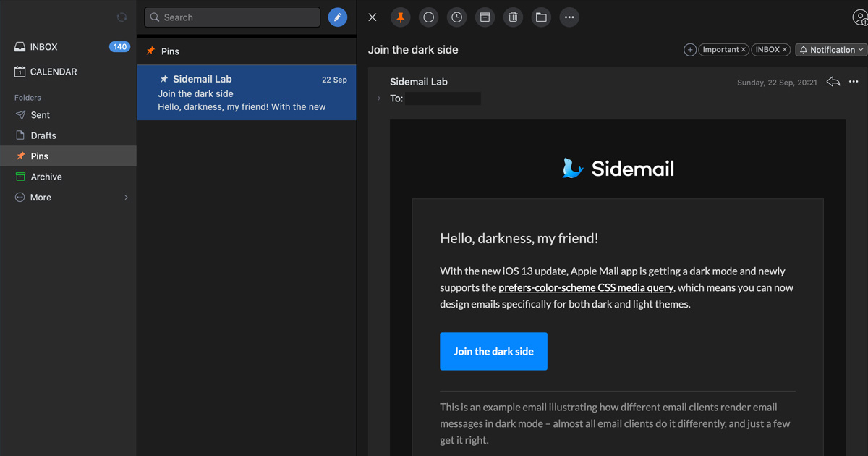Screen dimensions: 868x456
Task: Click the Important label tag
Action: click(720, 50)
